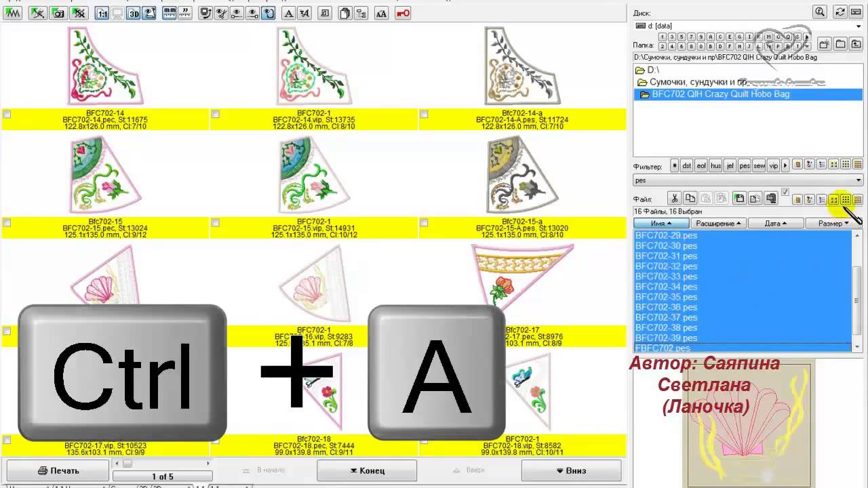Open the filter combo box showing pes
Image resolution: width=868 pixels, height=488 pixels.
749,180
